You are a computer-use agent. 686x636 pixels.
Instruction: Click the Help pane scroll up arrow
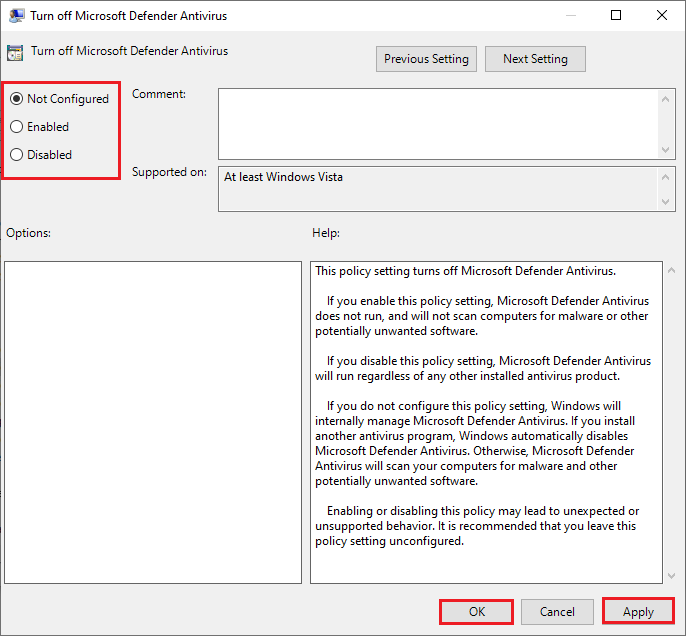(x=672, y=271)
